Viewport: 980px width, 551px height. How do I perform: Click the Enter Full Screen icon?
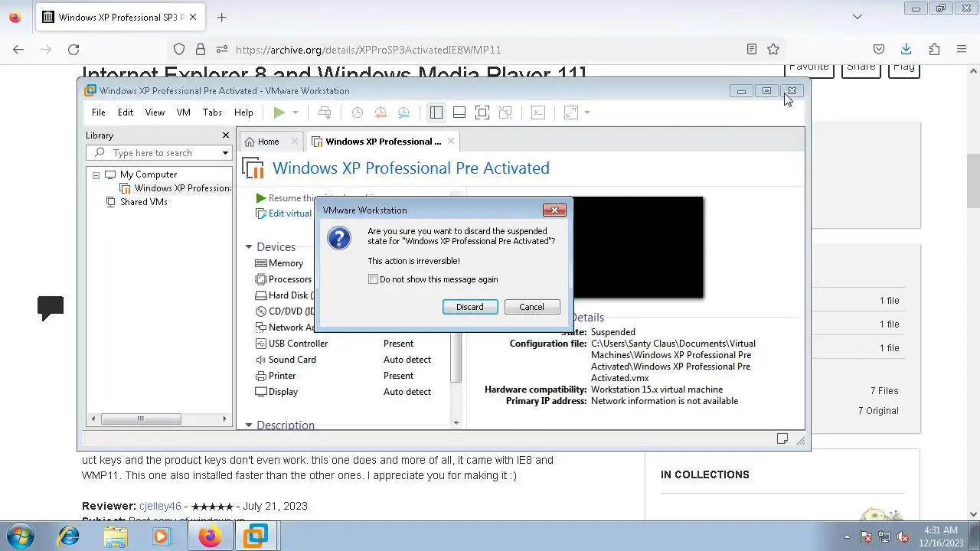pyautogui.click(x=482, y=112)
